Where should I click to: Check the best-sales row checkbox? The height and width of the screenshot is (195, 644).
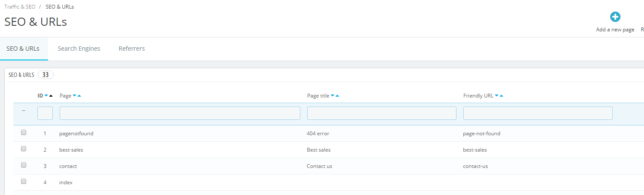click(x=24, y=149)
